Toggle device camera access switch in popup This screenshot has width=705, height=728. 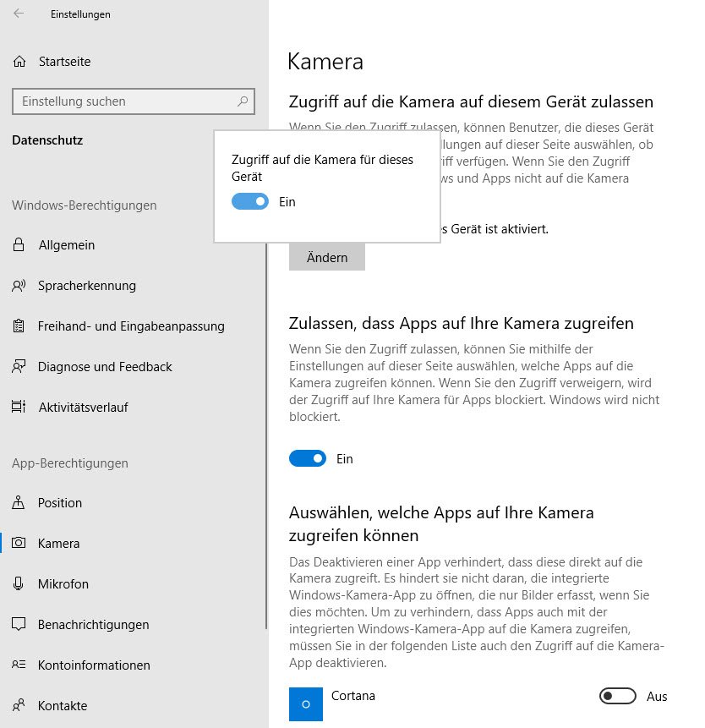point(250,202)
